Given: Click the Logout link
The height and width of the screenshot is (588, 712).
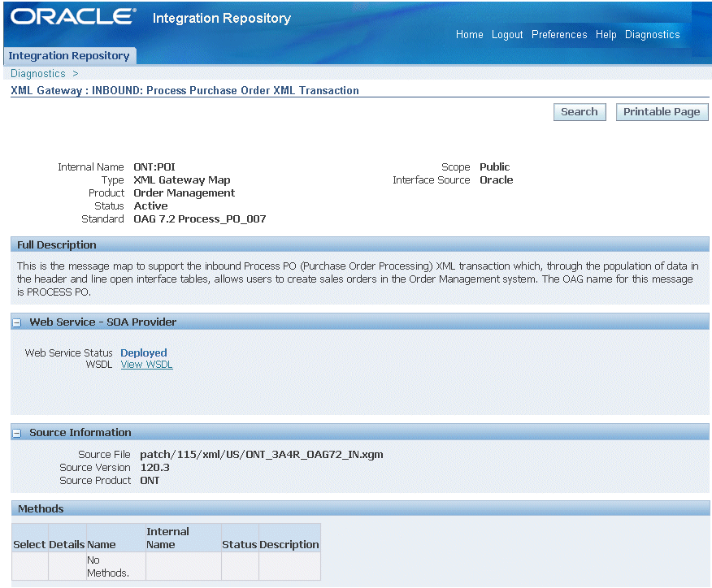Looking at the screenshot, I should click(507, 34).
